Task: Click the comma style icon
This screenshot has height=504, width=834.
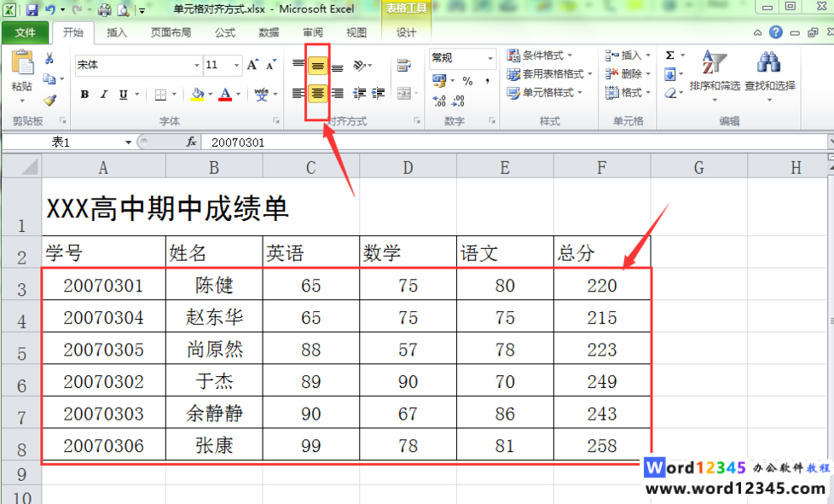Action: [x=487, y=81]
